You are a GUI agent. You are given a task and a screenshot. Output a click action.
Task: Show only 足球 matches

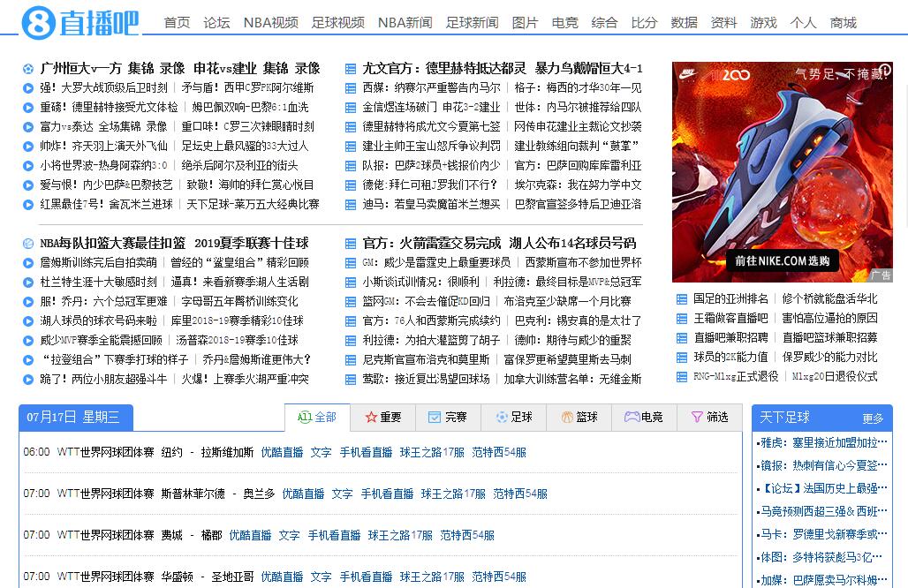(x=513, y=417)
